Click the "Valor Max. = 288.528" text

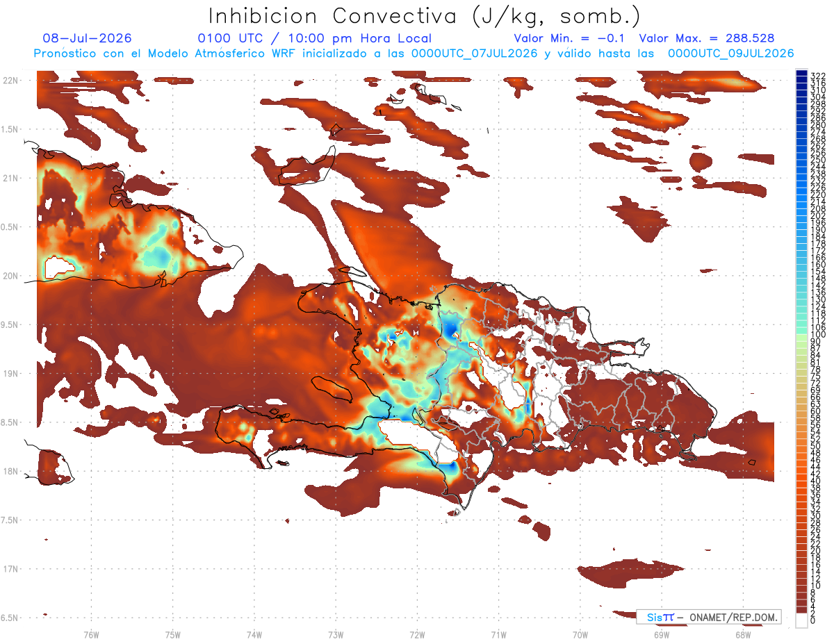pos(706,39)
